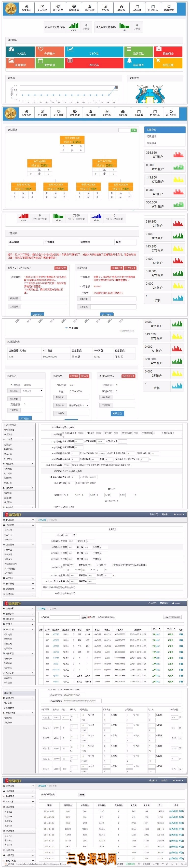
Task: Click the plane icon on 在线充值 tile
Action: [158, 61]
